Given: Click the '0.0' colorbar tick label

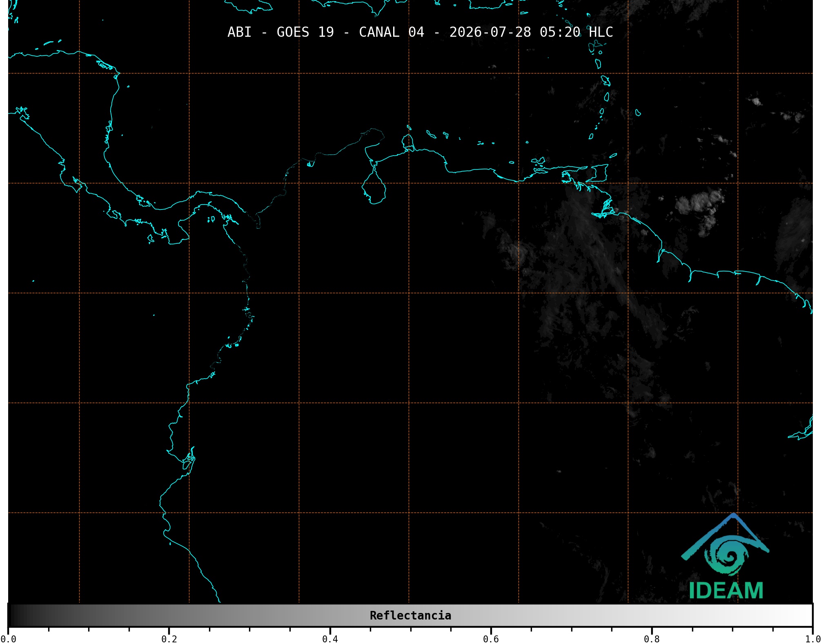Looking at the screenshot, I should click(x=8, y=639).
